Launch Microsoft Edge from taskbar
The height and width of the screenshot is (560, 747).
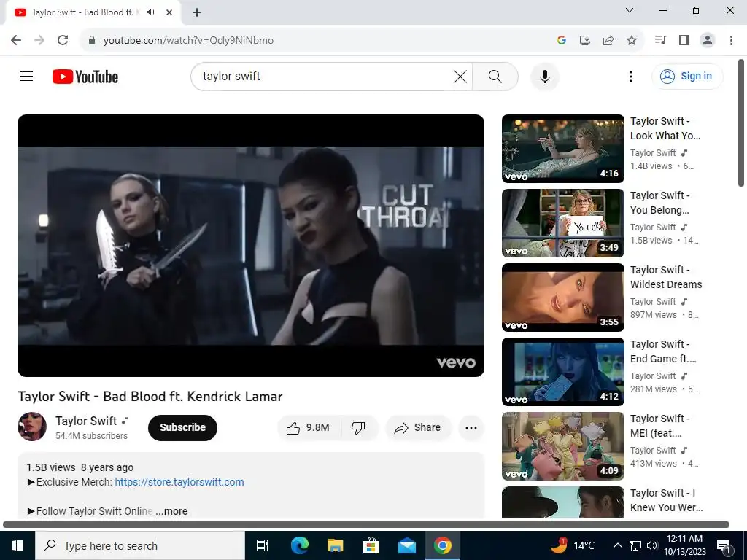pos(300,545)
